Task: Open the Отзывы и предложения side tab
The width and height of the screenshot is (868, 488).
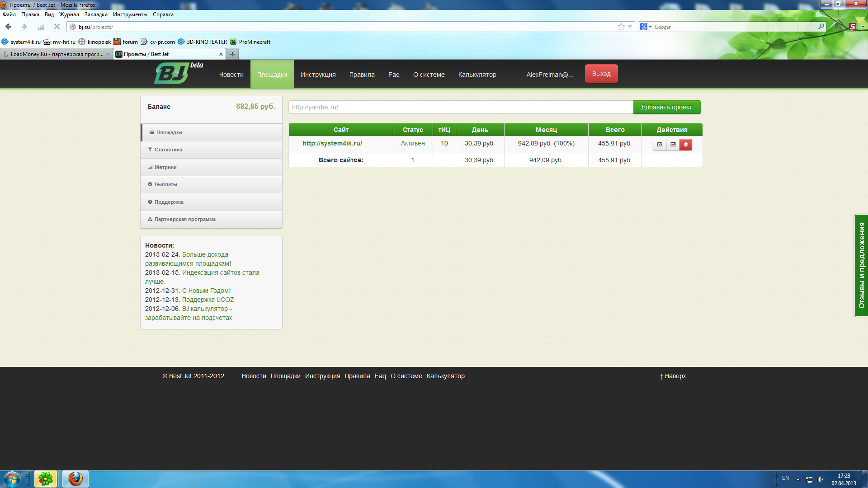Action: 861,265
